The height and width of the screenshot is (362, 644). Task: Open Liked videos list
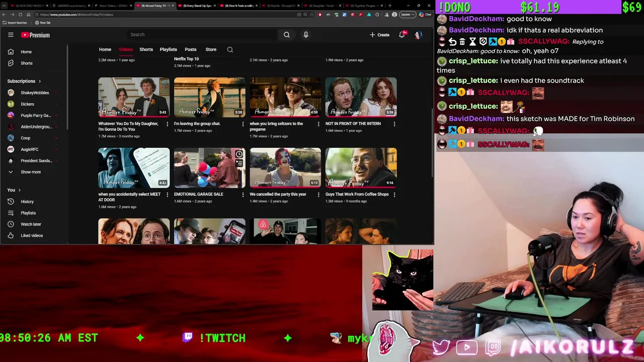(x=31, y=235)
